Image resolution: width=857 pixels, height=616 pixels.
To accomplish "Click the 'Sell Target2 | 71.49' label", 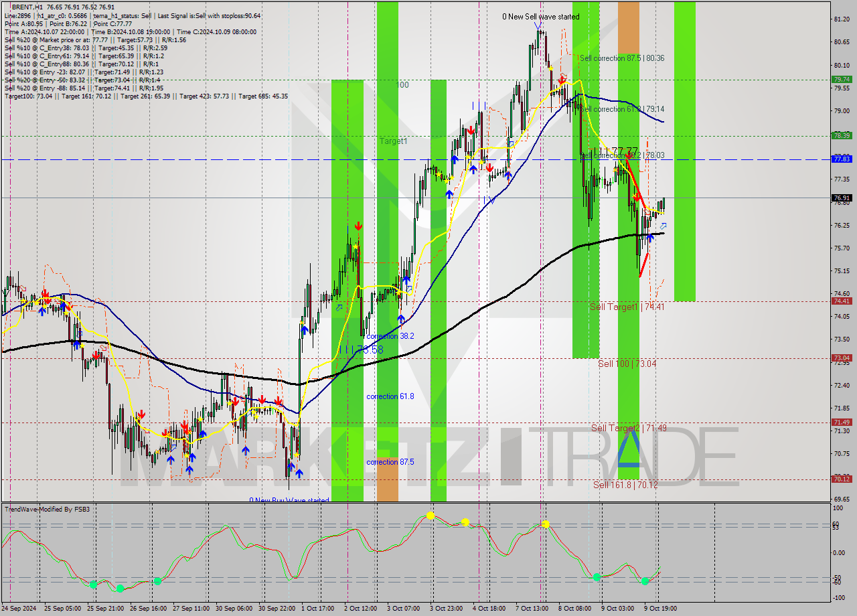I will pos(627,427).
